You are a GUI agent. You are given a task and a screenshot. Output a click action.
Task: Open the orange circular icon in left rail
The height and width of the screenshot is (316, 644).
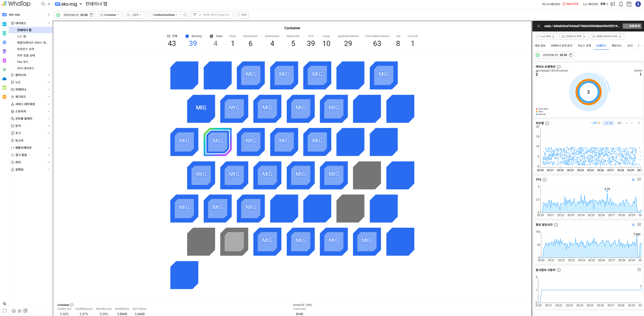(4, 97)
